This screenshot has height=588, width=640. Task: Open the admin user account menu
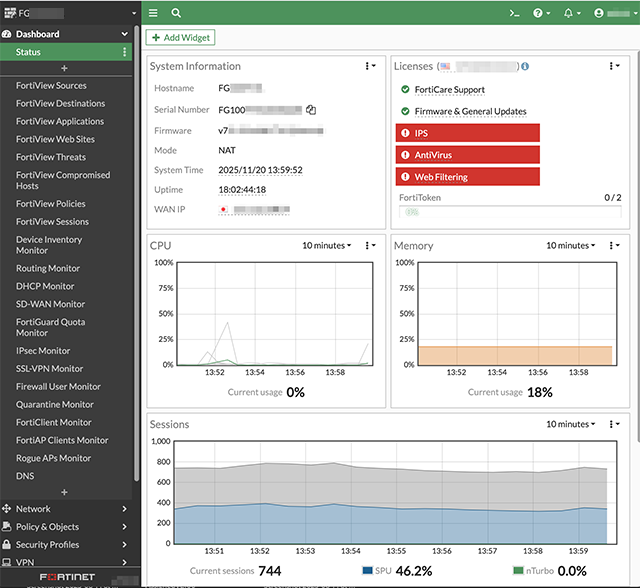[x=608, y=13]
